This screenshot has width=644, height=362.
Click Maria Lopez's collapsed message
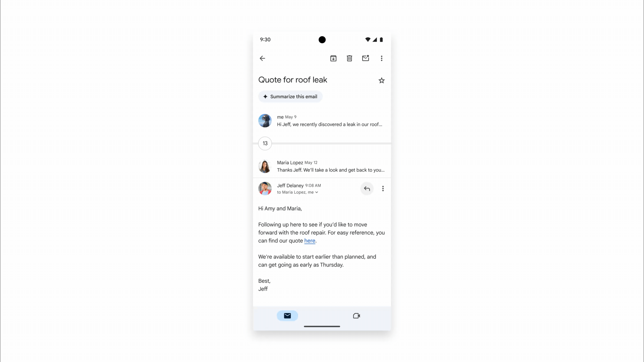pos(322,166)
